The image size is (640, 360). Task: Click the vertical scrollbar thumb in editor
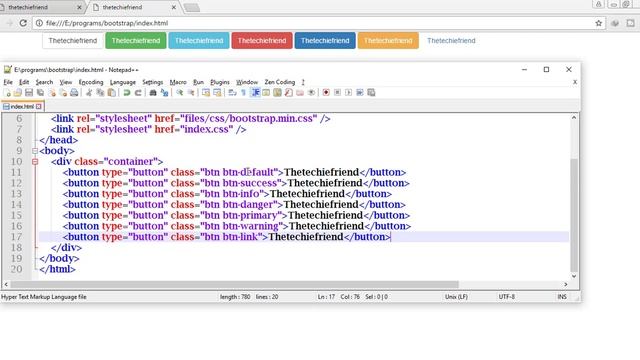[x=574, y=216]
